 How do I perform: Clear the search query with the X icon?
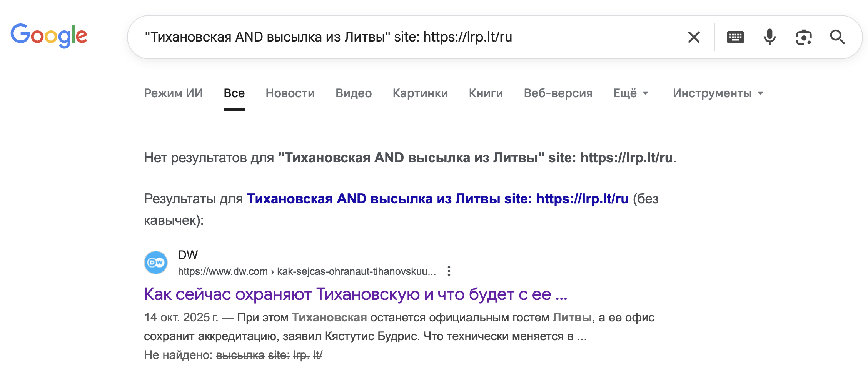point(693,37)
